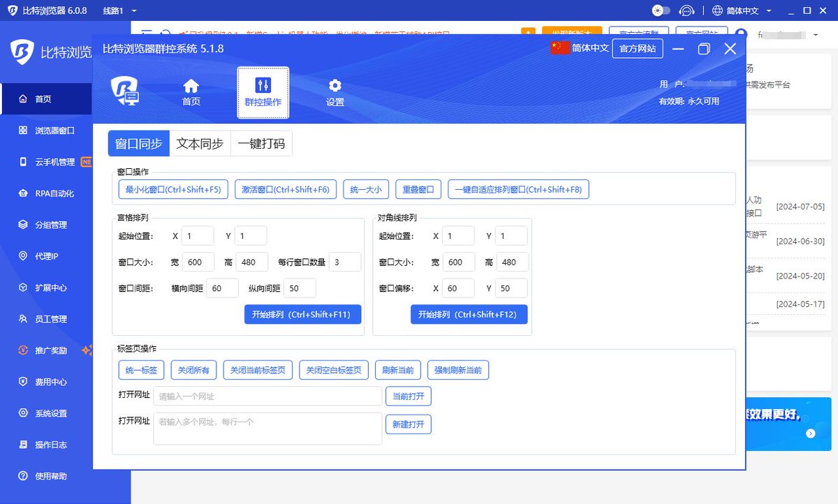Click the 新建打开 button
The width and height of the screenshot is (838, 504).
409,424
